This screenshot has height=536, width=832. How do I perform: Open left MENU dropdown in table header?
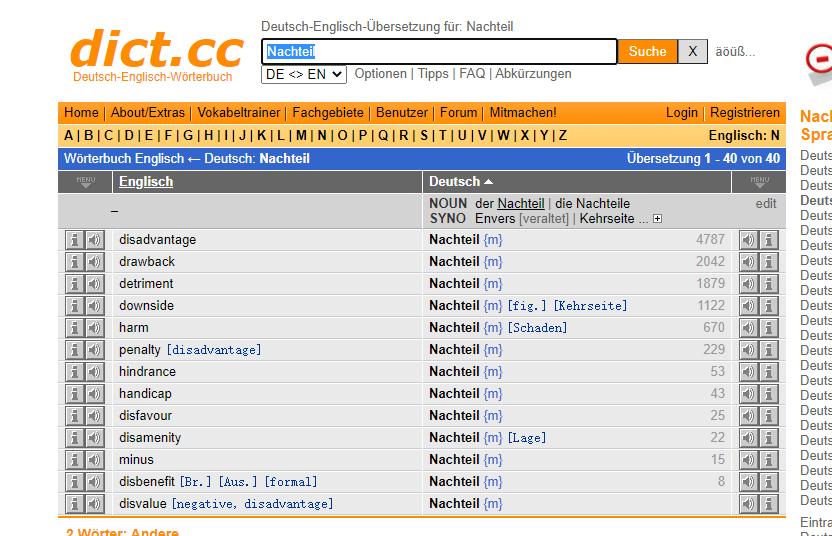click(85, 181)
